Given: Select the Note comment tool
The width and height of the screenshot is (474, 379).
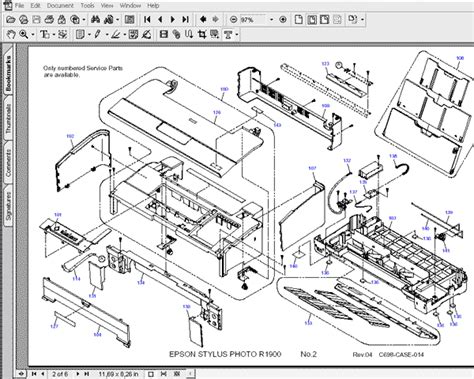Looking at the screenshot, I should coord(80,34).
